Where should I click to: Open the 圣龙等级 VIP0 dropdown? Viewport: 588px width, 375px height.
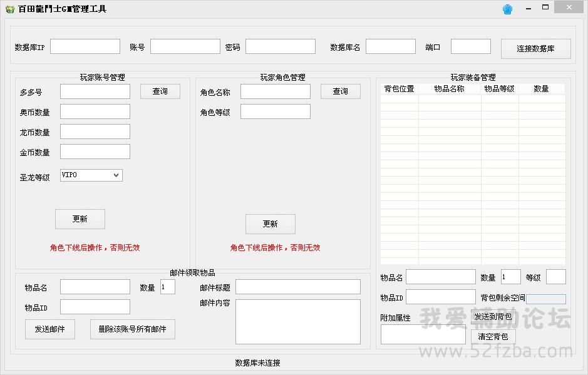point(91,175)
